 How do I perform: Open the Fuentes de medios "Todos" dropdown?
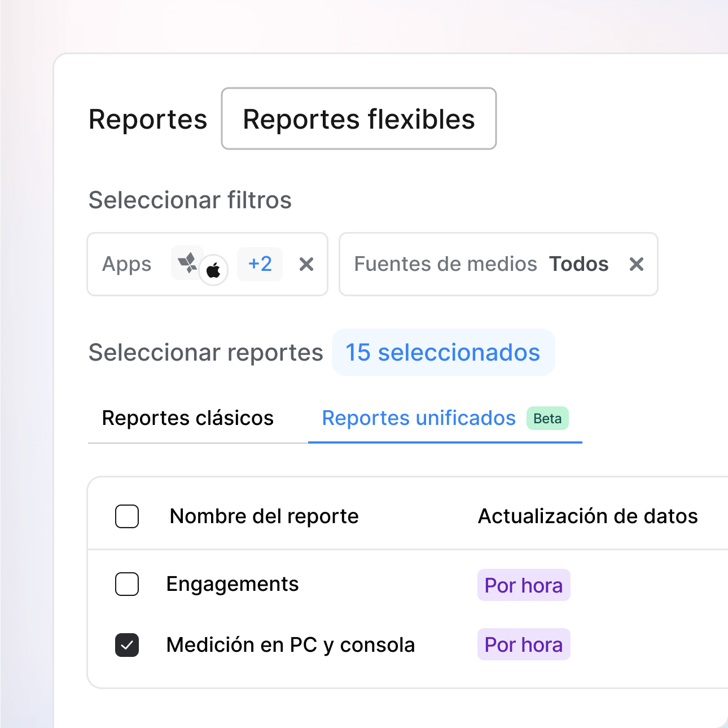578,264
